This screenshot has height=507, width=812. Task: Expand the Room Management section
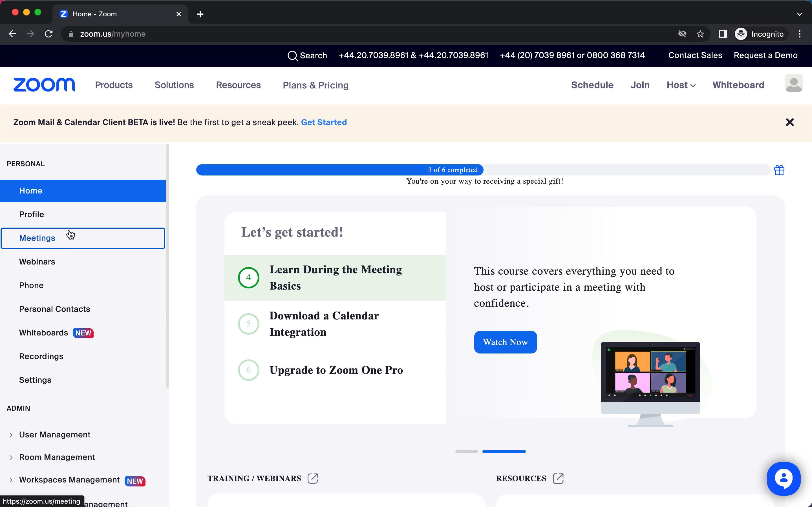12,457
